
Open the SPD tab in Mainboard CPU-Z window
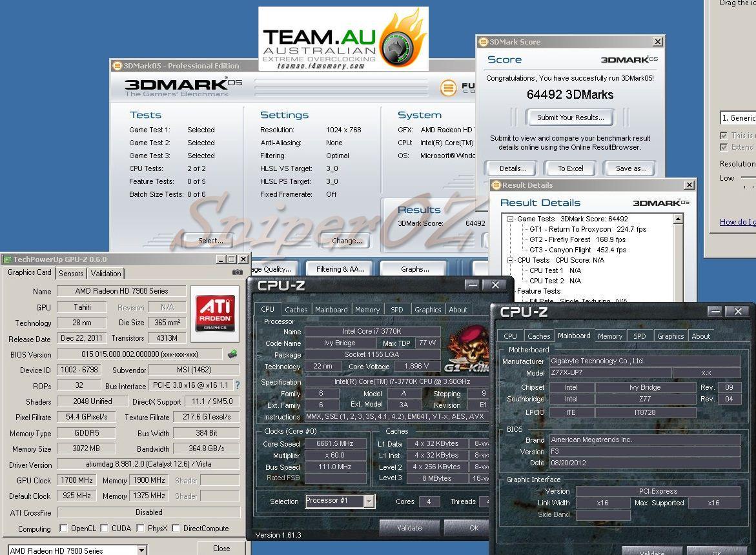[x=639, y=336]
